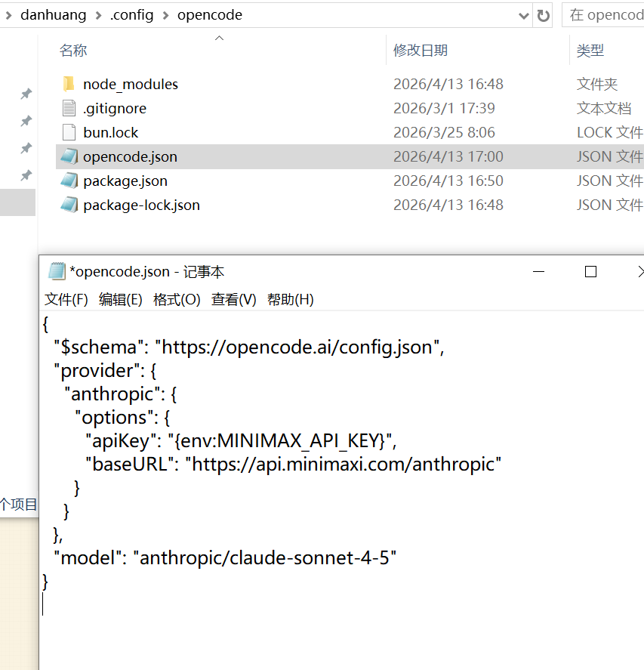Click the "options": { line in Notepad
644x670 pixels.
(122, 418)
